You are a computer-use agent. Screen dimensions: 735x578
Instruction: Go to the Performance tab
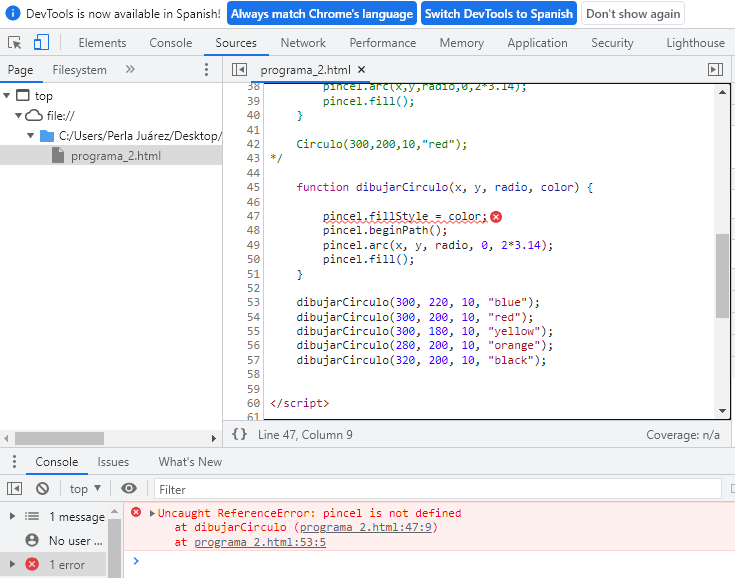coord(382,43)
